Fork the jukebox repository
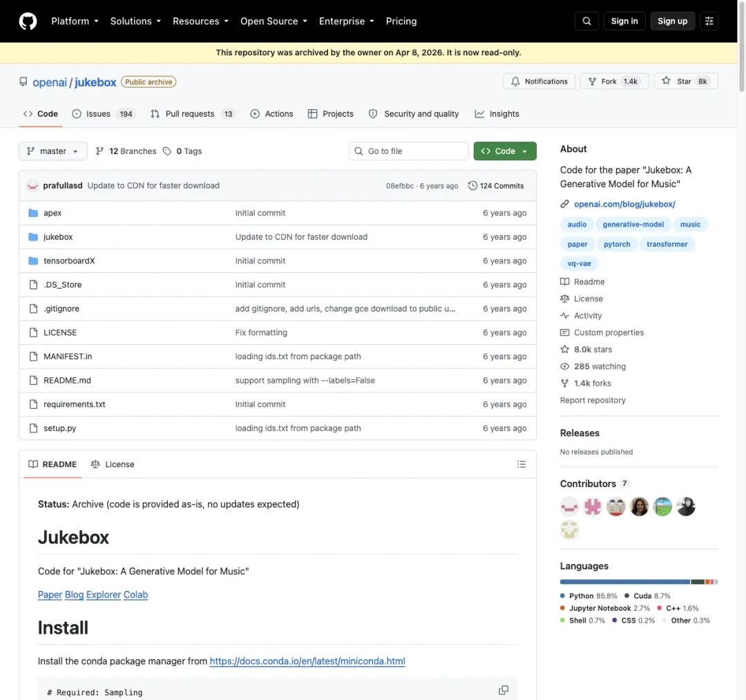This screenshot has height=700, width=746. (614, 82)
